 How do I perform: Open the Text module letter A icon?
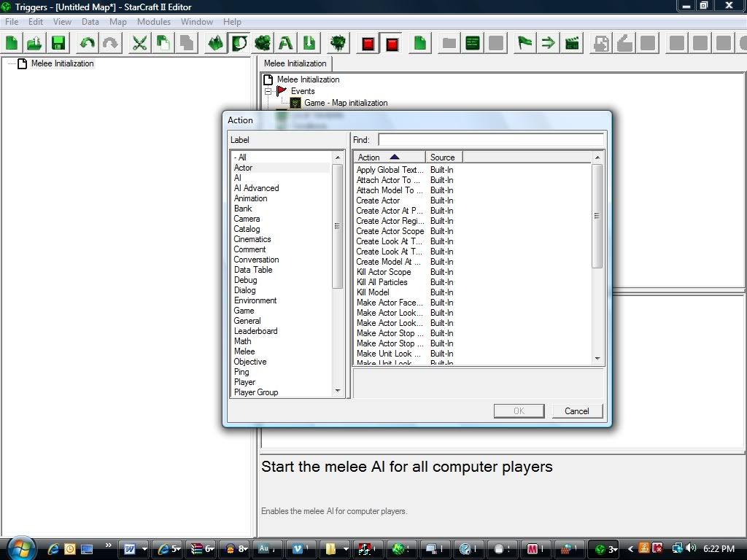pos(286,43)
